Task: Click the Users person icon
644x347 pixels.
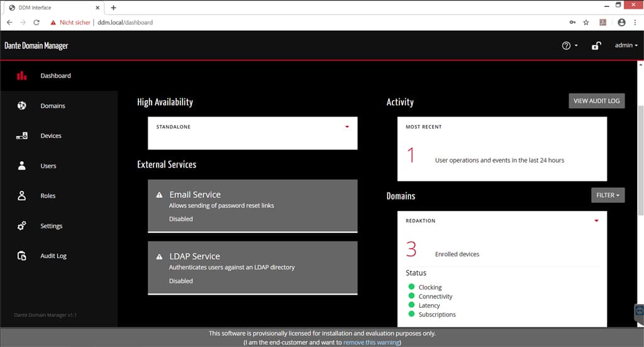Action: click(x=22, y=166)
